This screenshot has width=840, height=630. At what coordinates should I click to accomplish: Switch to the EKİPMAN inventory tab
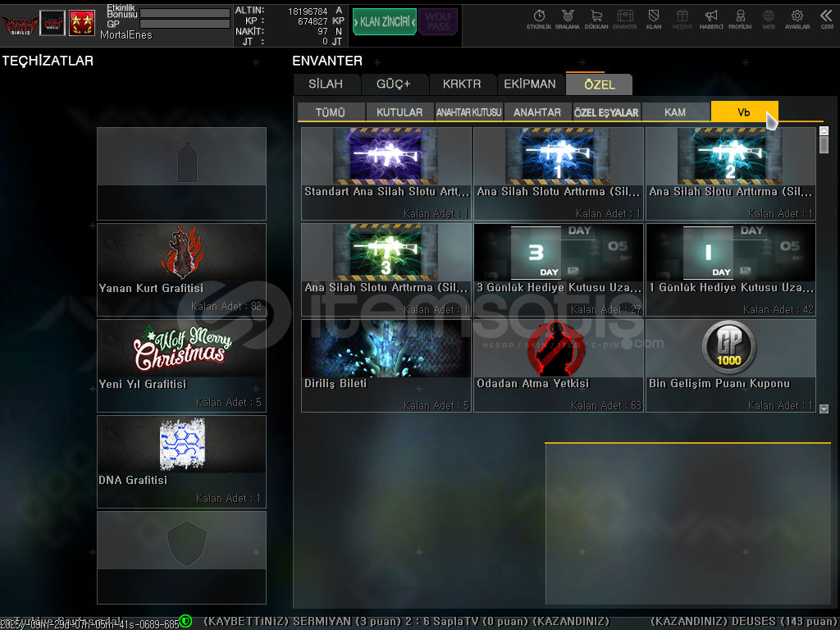coord(530,84)
